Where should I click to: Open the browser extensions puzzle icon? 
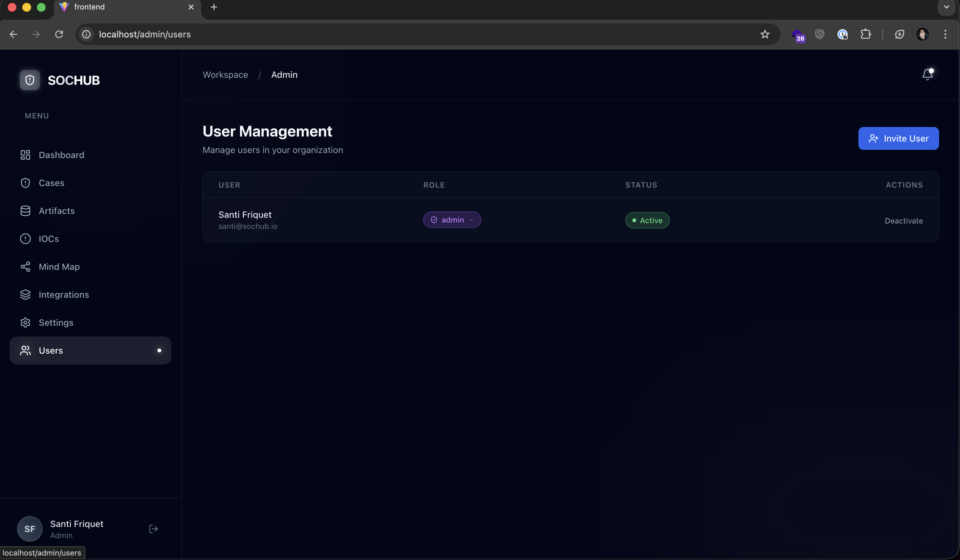tap(866, 34)
